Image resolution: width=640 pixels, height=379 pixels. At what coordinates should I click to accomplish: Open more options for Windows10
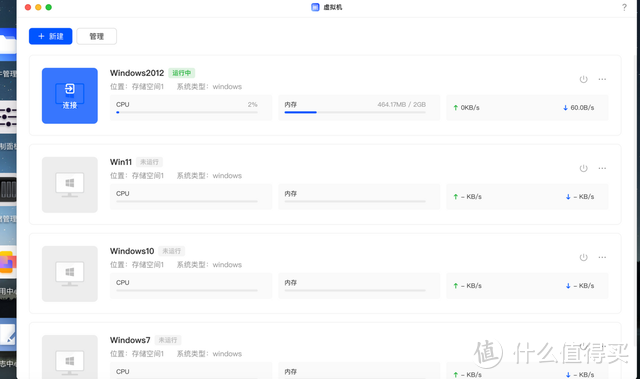pyautogui.click(x=602, y=257)
